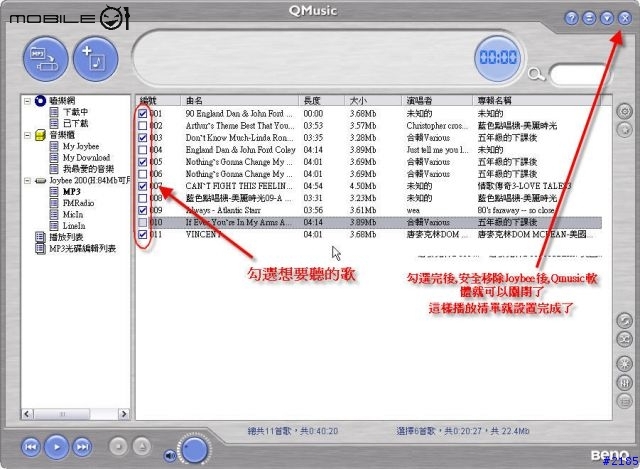Skip to previous track

[31, 447]
